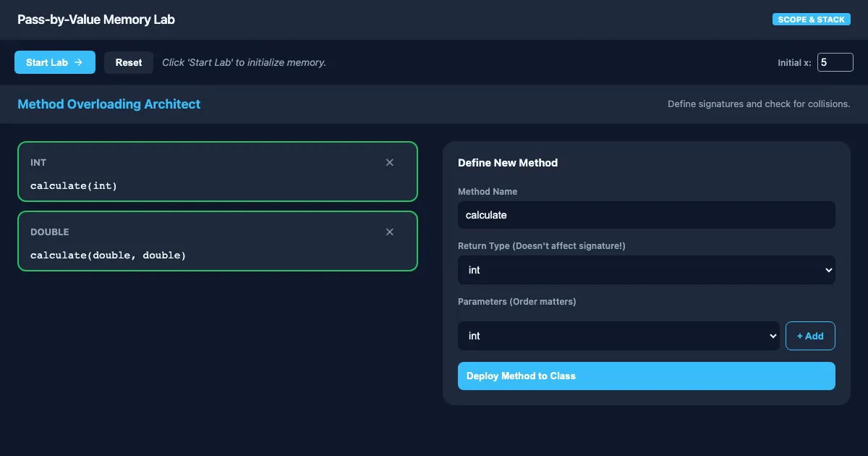Click the Define signatures and check collisions text
The height and width of the screenshot is (456, 868).
(x=759, y=104)
